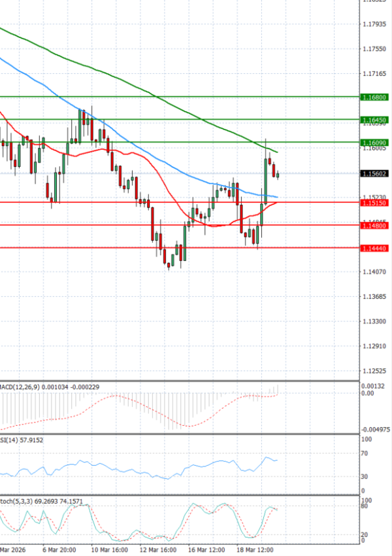
Task: Select the 1.12525 value on price axis
Action: [374, 371]
